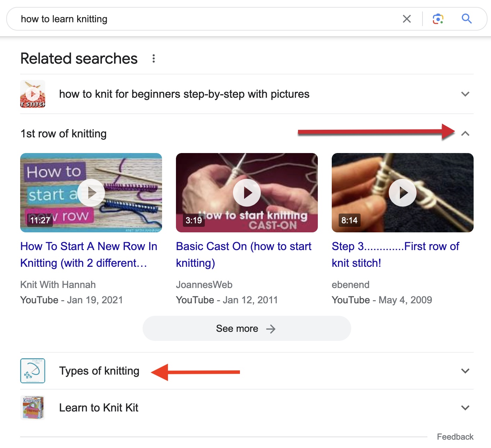Expand the Types of knitting chevron
This screenshot has width=491, height=448.
[x=465, y=371]
